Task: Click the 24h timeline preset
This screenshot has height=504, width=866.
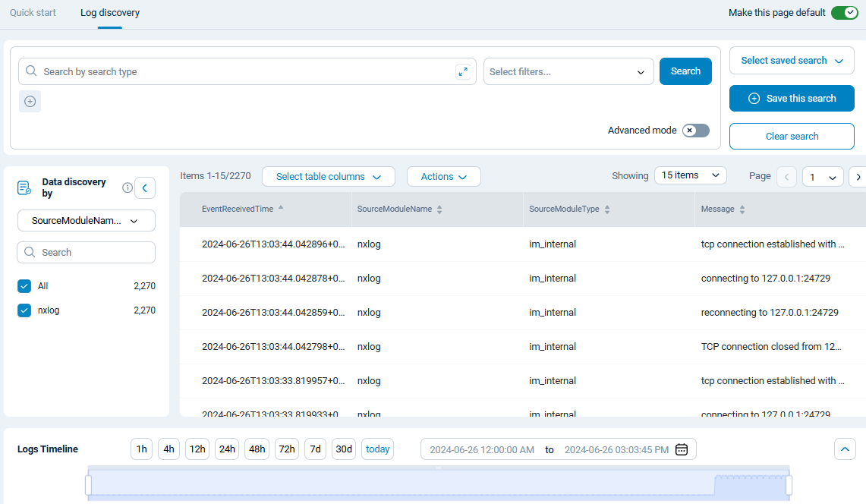Action: [226, 449]
